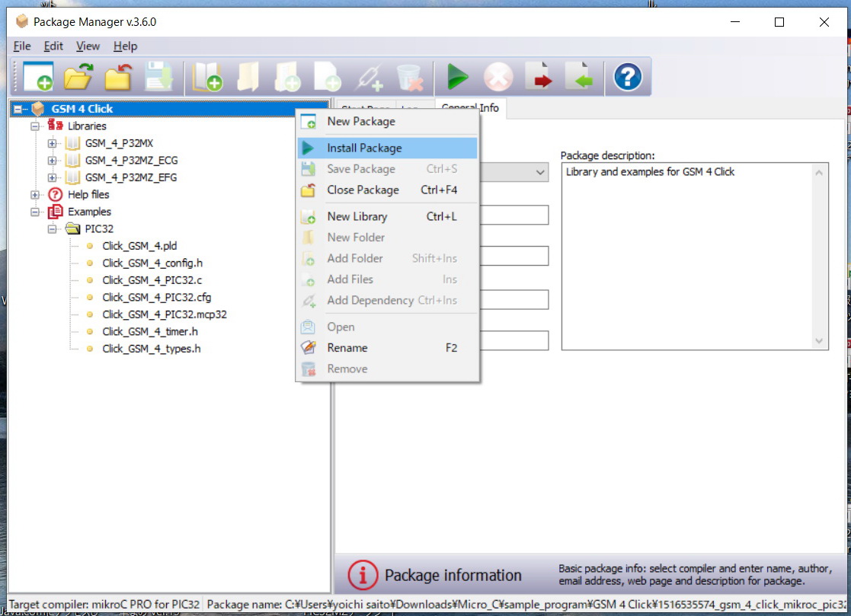Select Click_GSM_4_PIC32.mcp32 file in tree
Image resolution: width=851 pixels, height=616 pixels.
coord(165,314)
